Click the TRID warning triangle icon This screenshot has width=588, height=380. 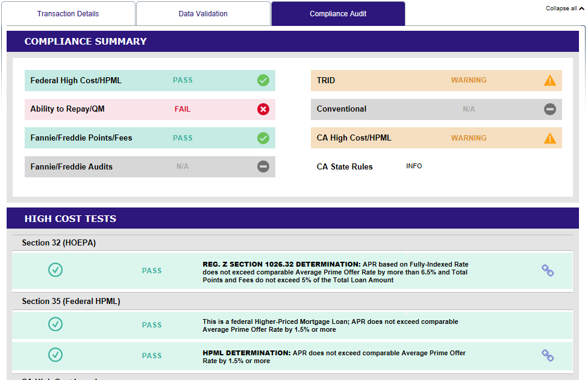click(550, 80)
